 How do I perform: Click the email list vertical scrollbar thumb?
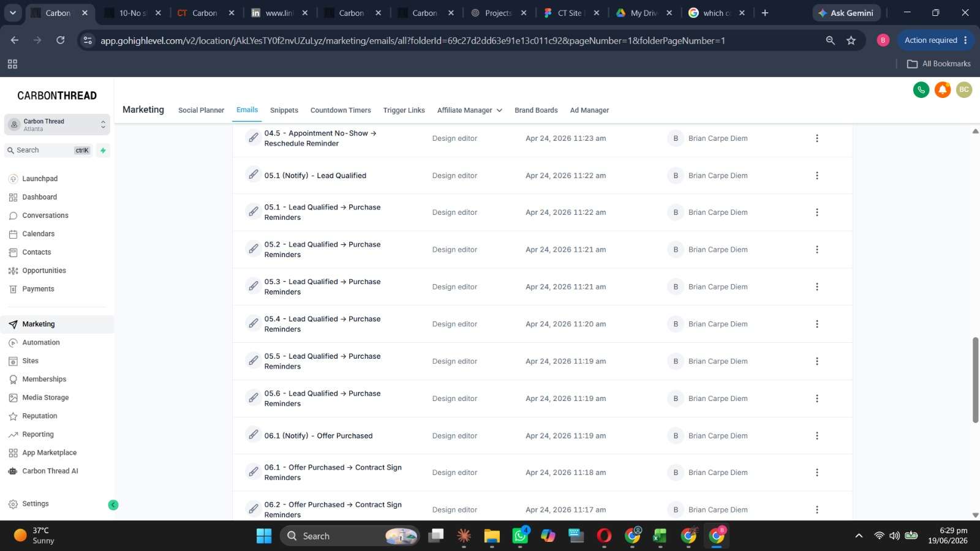(975, 380)
